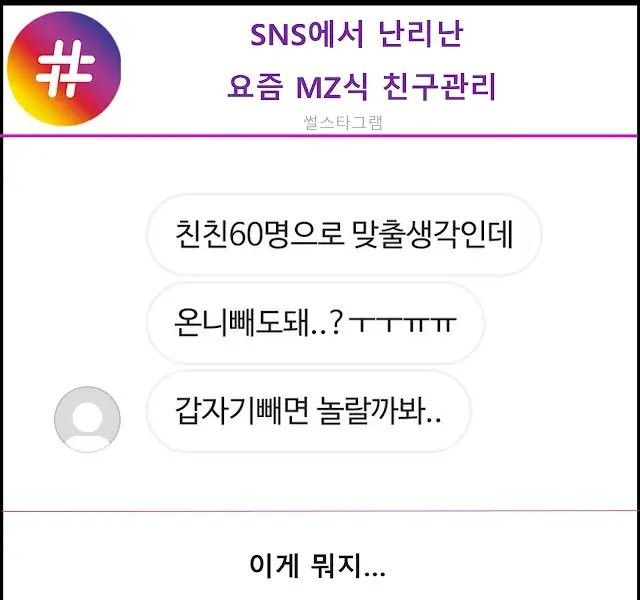Image resolution: width=640 pixels, height=600 pixels.
Task: Select '친구관리' at the end of the title
Action: click(439, 87)
